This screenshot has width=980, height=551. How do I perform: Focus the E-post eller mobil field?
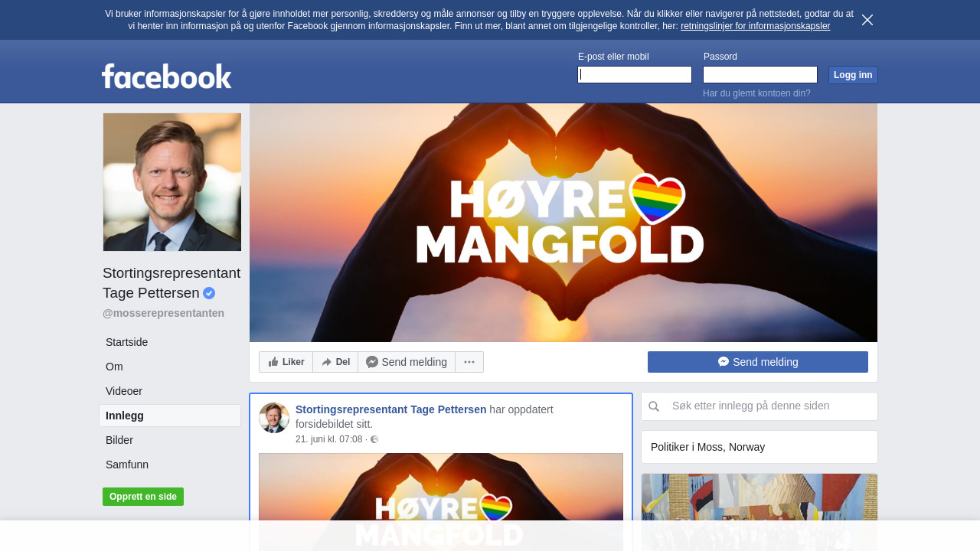[x=635, y=74]
